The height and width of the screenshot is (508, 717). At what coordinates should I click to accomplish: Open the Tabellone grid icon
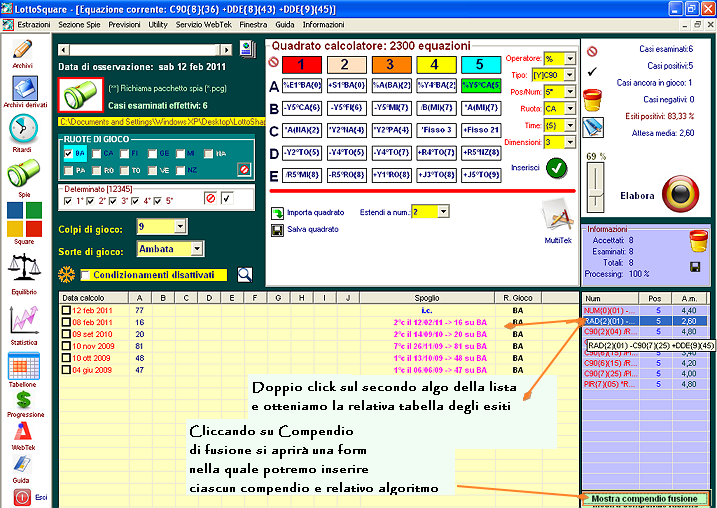(x=24, y=366)
